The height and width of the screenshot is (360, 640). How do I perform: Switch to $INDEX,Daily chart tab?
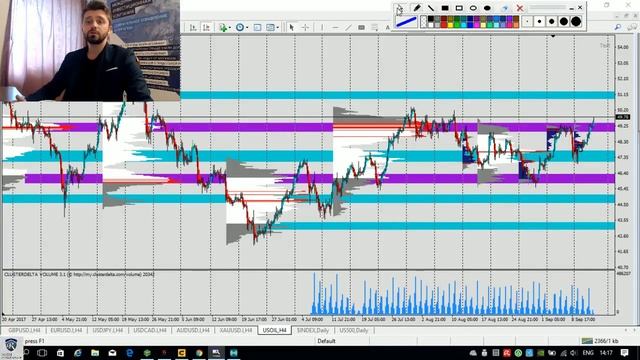click(313, 330)
